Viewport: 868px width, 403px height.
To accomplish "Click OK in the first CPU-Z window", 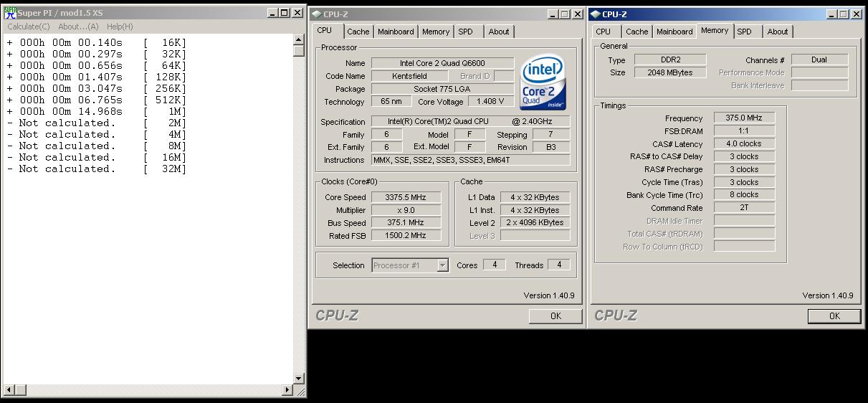I will pyautogui.click(x=555, y=316).
